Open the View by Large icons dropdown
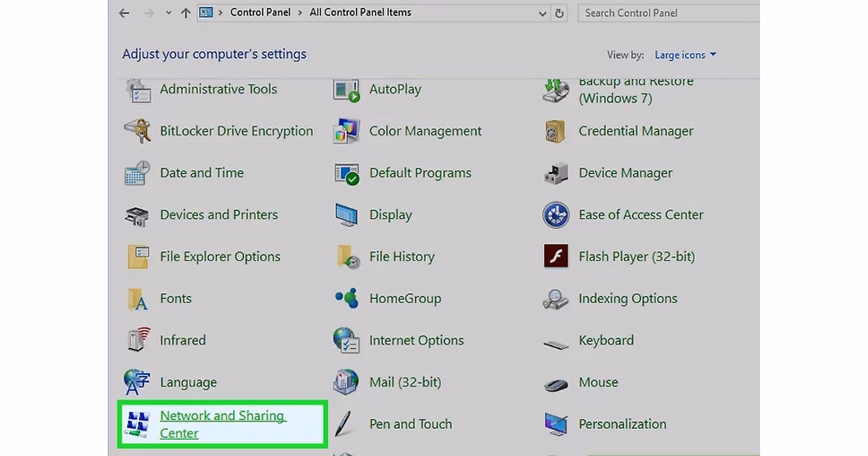Screen dimensions: 868x456 click(x=684, y=55)
